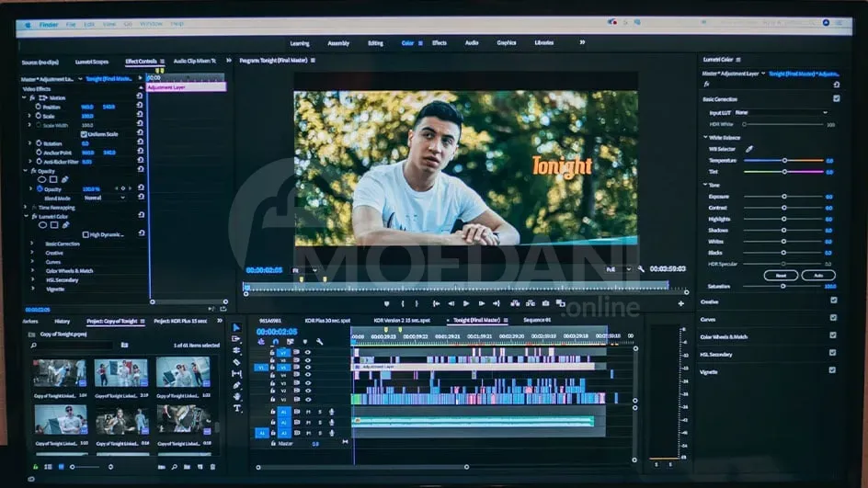
Task: Click the Export Frame camera icon
Action: click(x=546, y=303)
